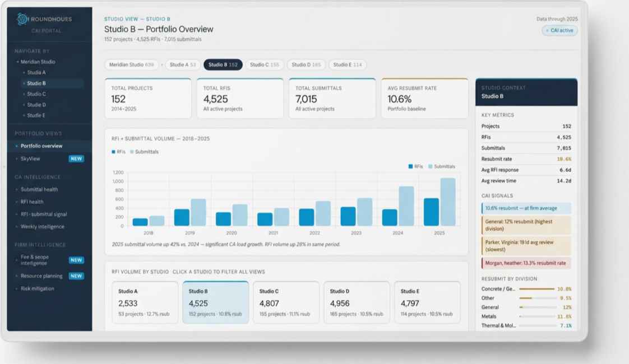Viewport: 629px width, 364px height.
Task: Select Studio E in sidebar
Action: [36, 115]
